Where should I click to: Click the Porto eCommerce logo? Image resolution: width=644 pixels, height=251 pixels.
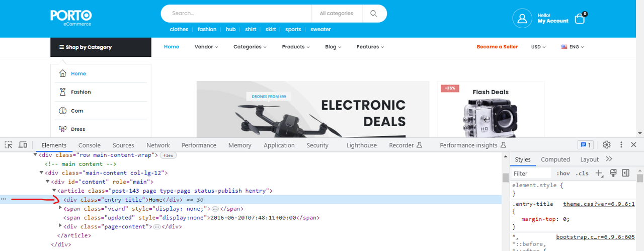71,18
